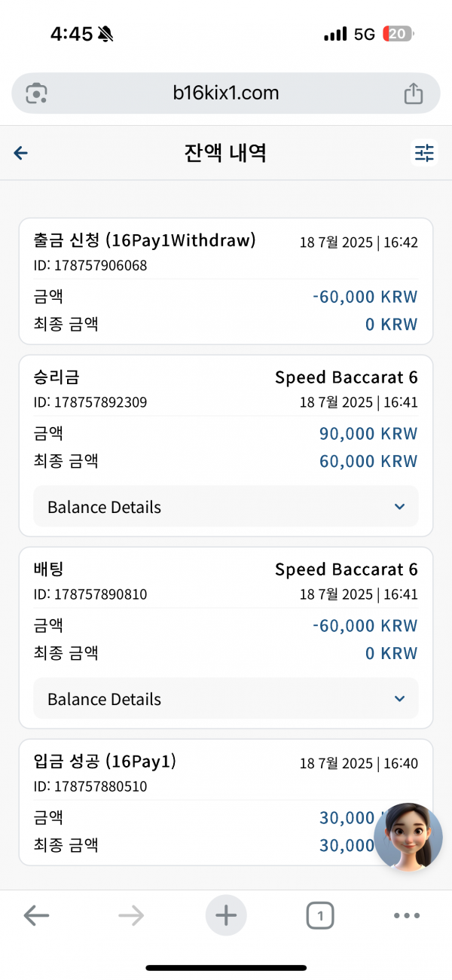
Task: Open the camera search icon in address bar
Action: (36, 93)
